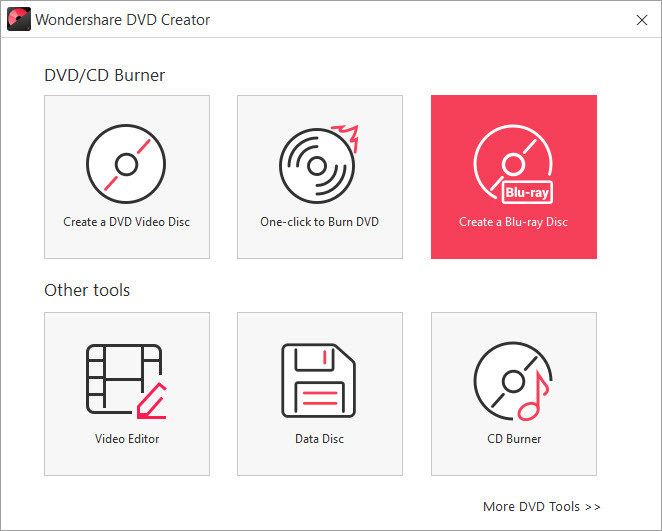This screenshot has height=531, width=662.
Task: Close the Wondershare DVD Creator window
Action: 641,19
